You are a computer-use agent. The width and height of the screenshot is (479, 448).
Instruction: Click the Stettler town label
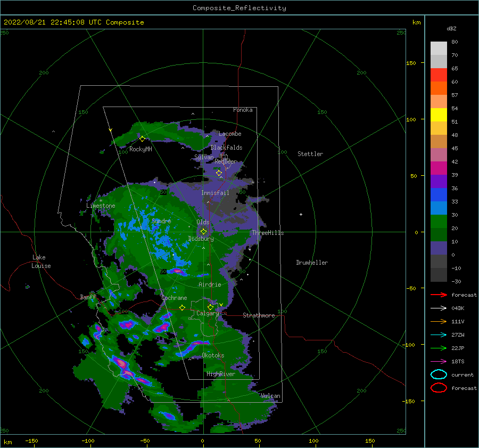310,154
